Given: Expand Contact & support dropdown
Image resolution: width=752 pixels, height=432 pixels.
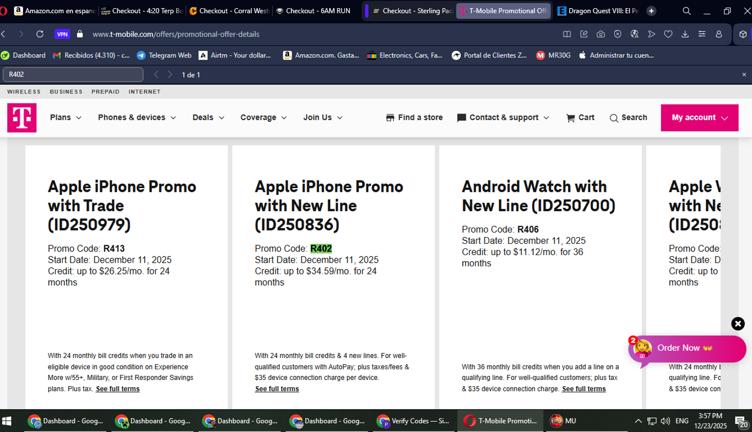Looking at the screenshot, I should click(x=503, y=117).
